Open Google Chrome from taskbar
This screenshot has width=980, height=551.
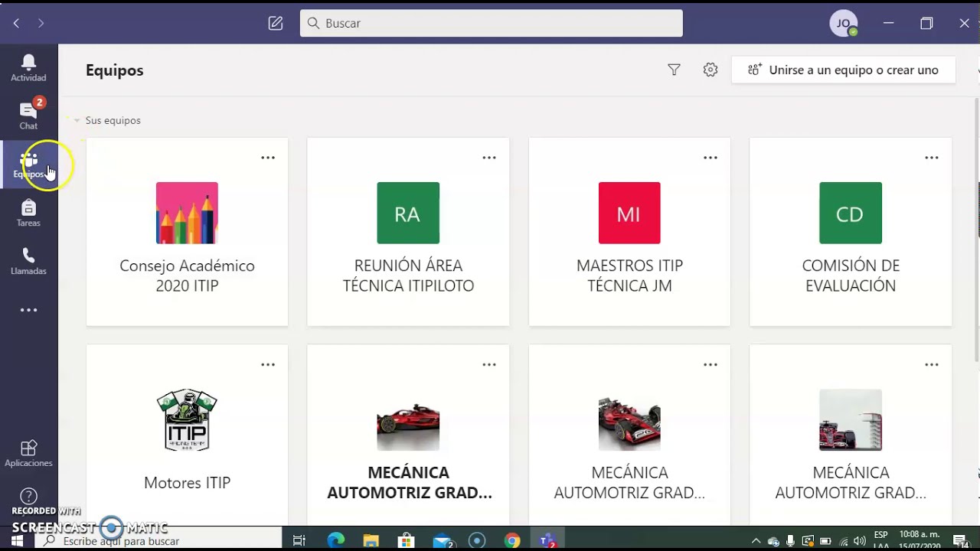click(x=512, y=541)
